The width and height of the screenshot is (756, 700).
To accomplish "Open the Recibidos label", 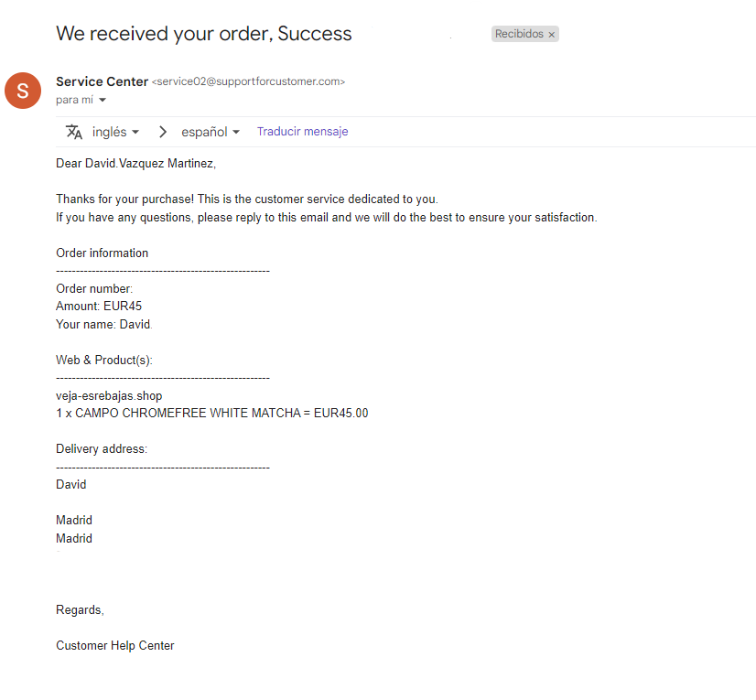I will [x=519, y=34].
